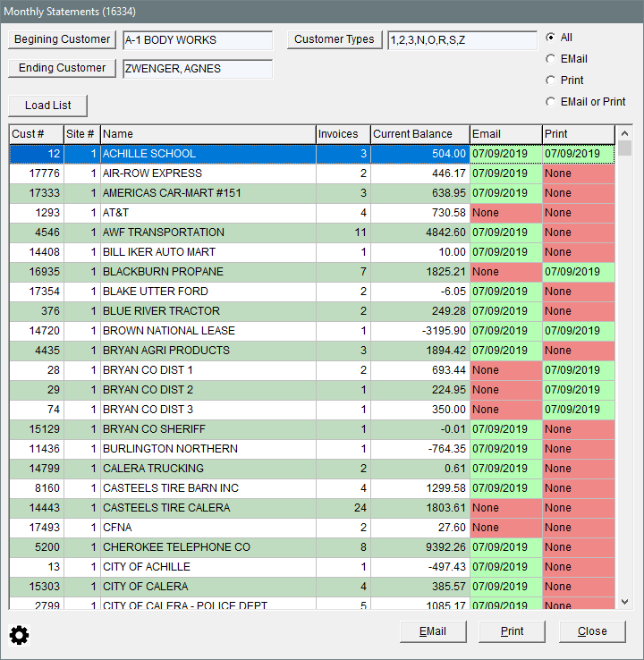The width and height of the screenshot is (644, 660).
Task: Select the CITY OF ACHILLE row
Action: coord(312,567)
